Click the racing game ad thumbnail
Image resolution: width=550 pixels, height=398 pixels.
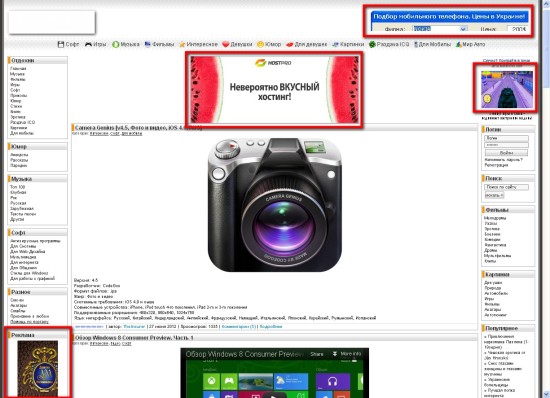(507, 89)
